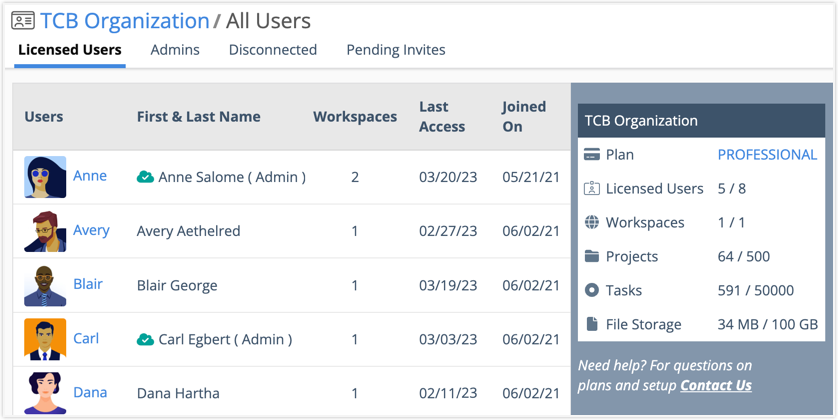838x420 pixels.
Task: Open the TCB Organization breadcrumb link
Action: (x=125, y=21)
